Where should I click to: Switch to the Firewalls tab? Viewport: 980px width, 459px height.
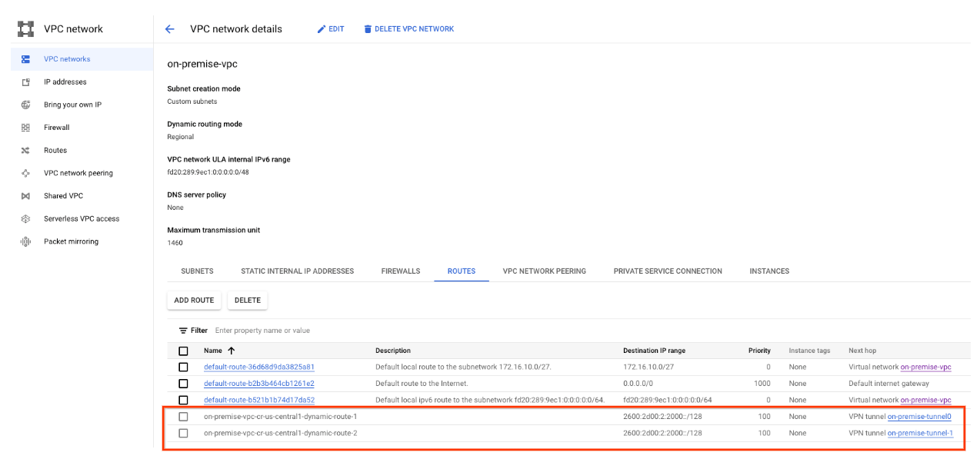[x=400, y=271]
